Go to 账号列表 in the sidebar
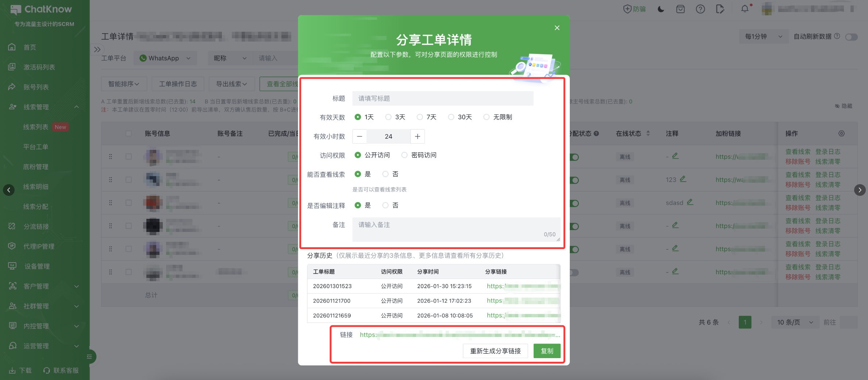The width and height of the screenshot is (868, 380). pyautogui.click(x=36, y=87)
